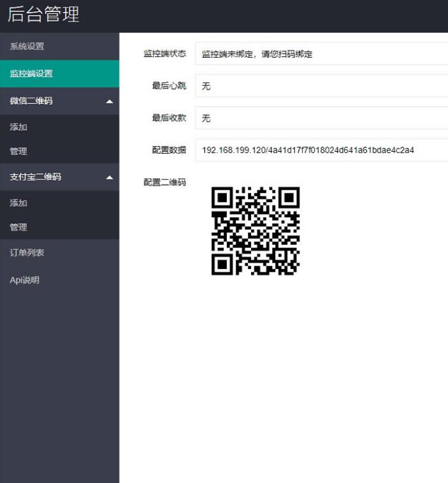Image resolution: width=448 pixels, height=483 pixels.
Task: Click the arrow beside 支付宝二维码
Action: (x=109, y=177)
